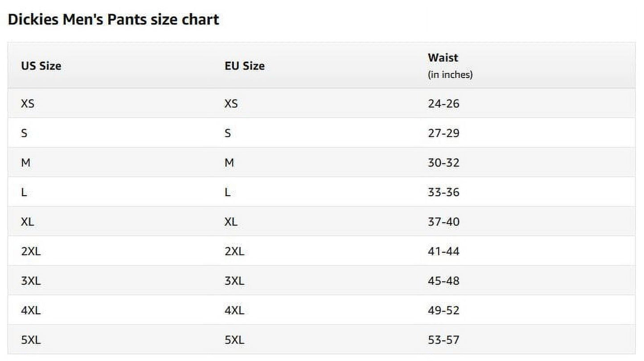
Task: Select the M cell under US Size
Action: click(26, 163)
